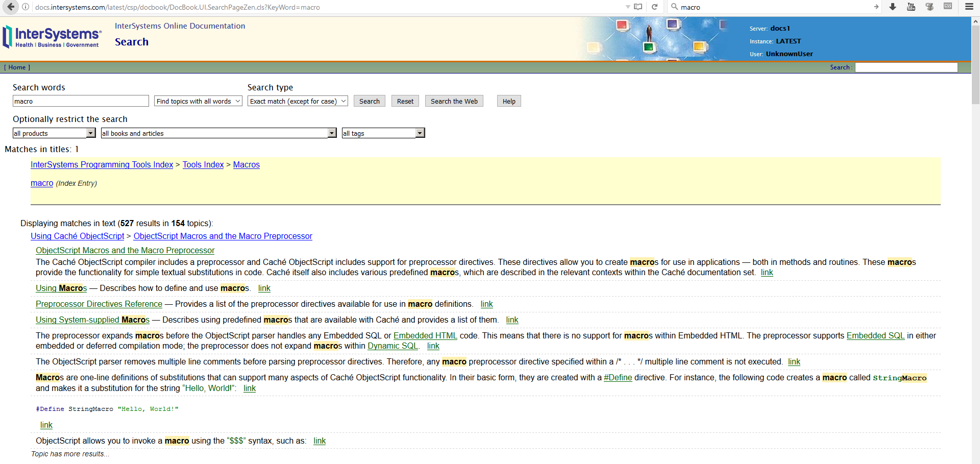Open Using System-supplied Macros link

(x=92, y=320)
